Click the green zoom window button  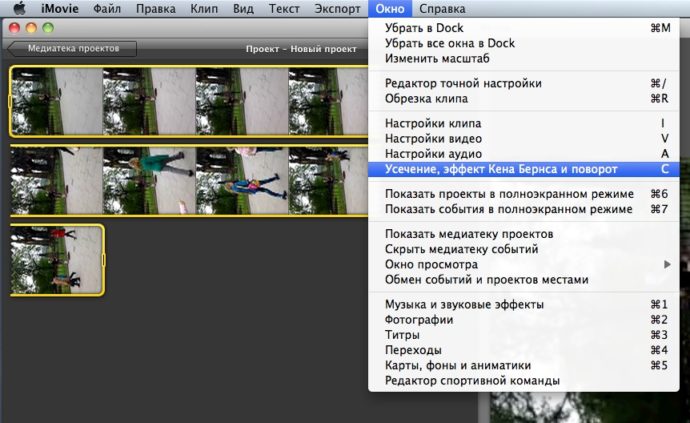click(x=48, y=28)
